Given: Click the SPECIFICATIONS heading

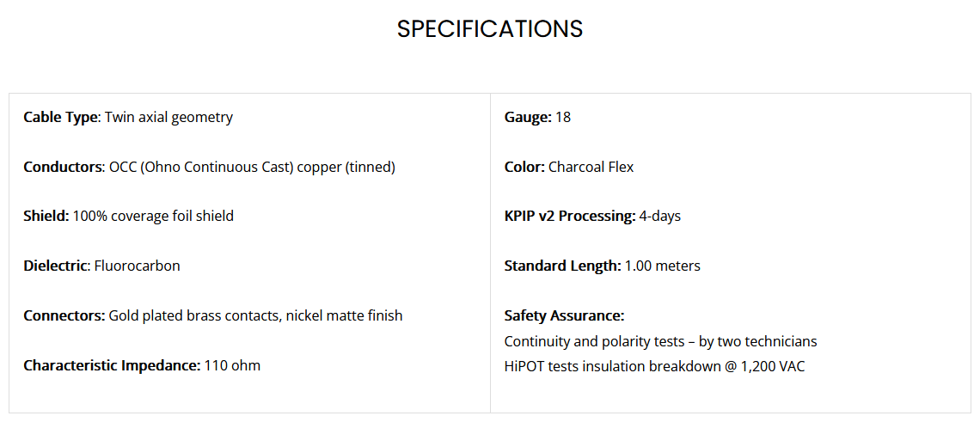Looking at the screenshot, I should pyautogui.click(x=489, y=28).
